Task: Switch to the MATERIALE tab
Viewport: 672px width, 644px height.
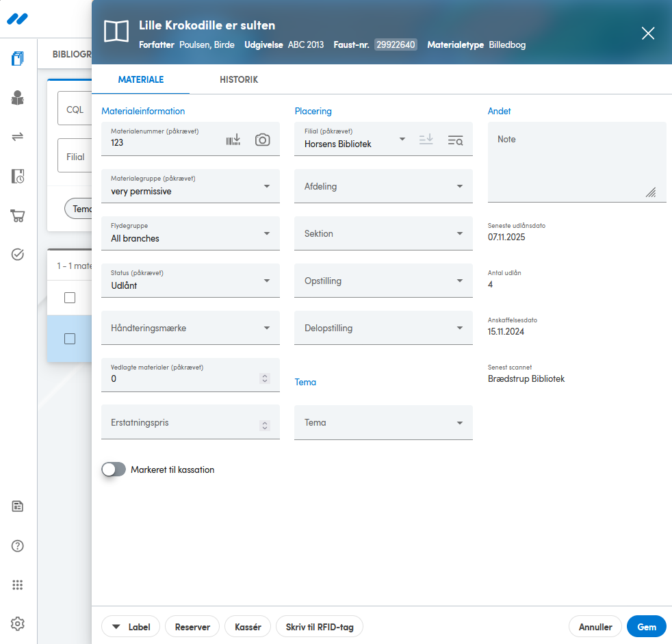Action: click(x=141, y=79)
